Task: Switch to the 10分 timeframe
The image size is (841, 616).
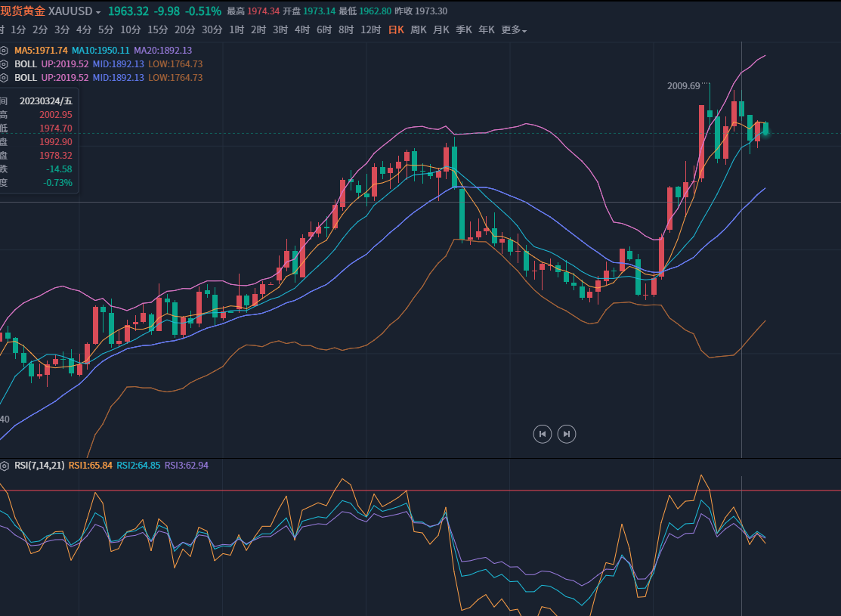Action: (130, 30)
